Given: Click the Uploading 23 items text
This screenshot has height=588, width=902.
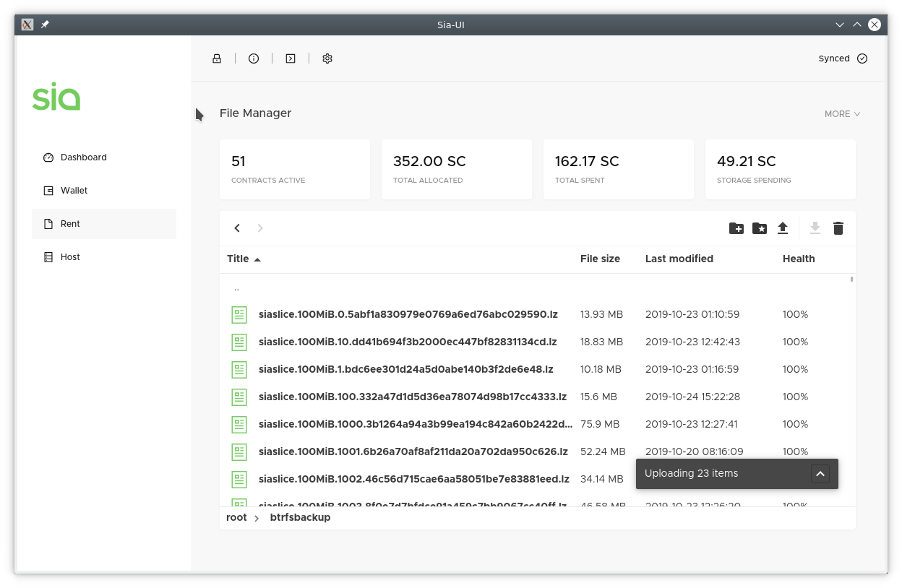Looking at the screenshot, I should [692, 474].
